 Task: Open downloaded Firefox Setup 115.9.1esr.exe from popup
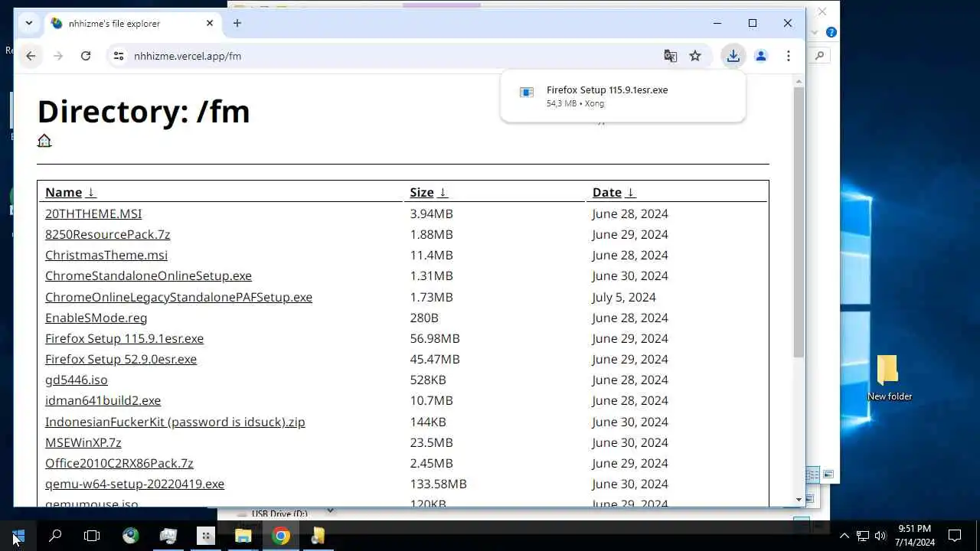(607, 90)
